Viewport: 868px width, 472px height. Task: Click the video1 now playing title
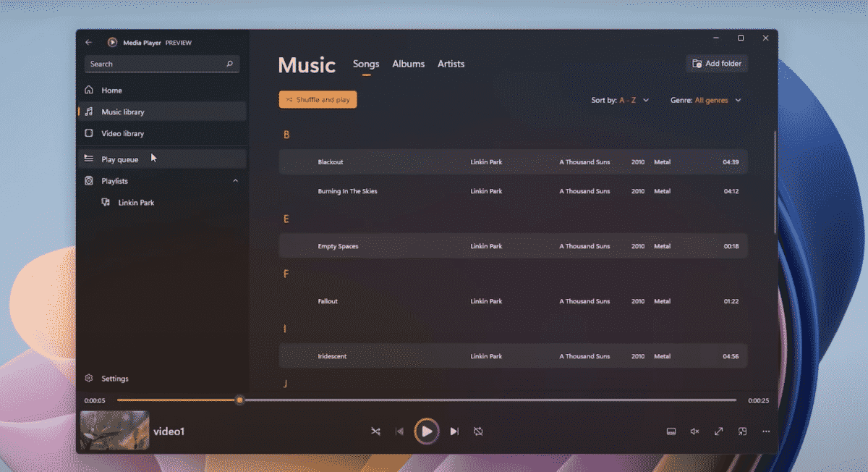click(169, 431)
